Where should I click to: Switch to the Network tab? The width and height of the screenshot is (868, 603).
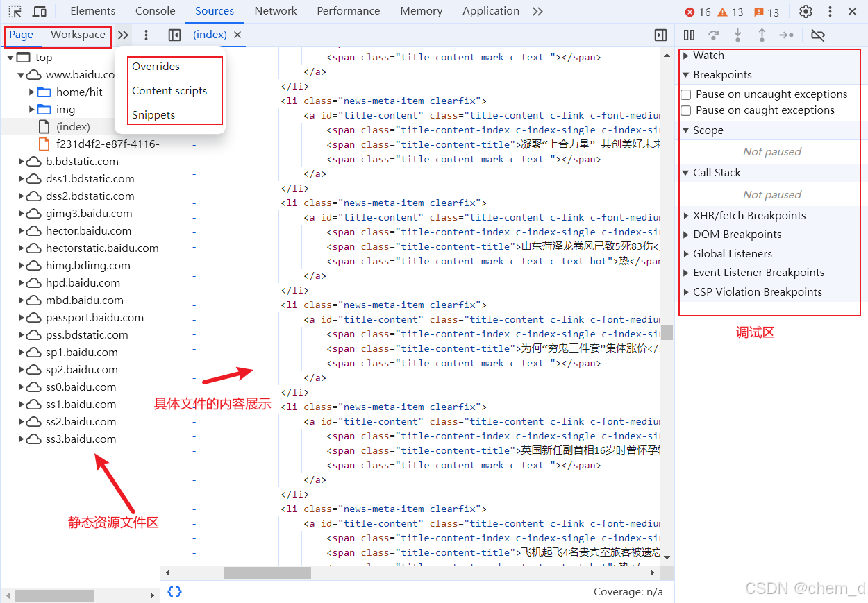(x=276, y=11)
